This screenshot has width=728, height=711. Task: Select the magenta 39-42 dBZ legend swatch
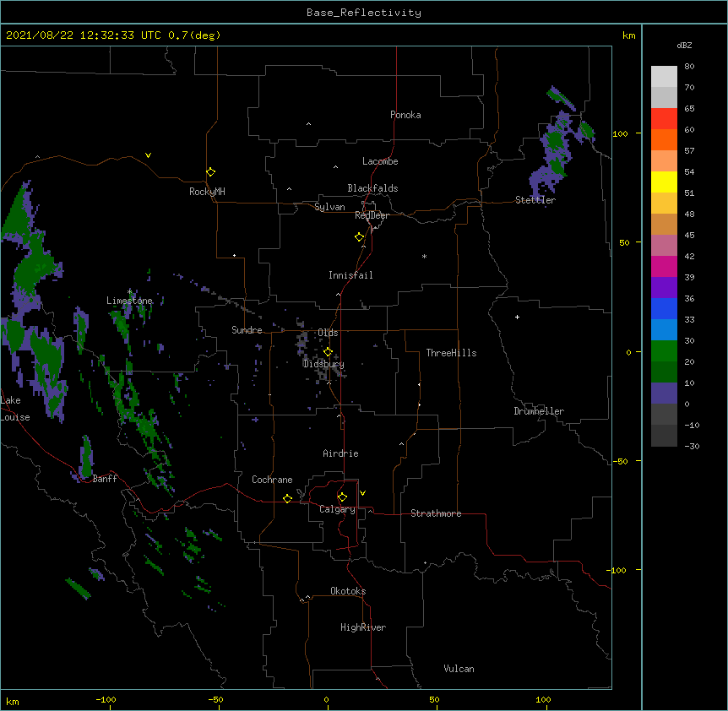tap(664, 267)
